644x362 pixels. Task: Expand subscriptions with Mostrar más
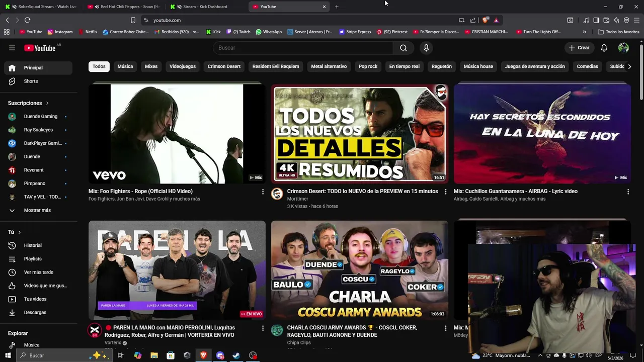(x=38, y=210)
